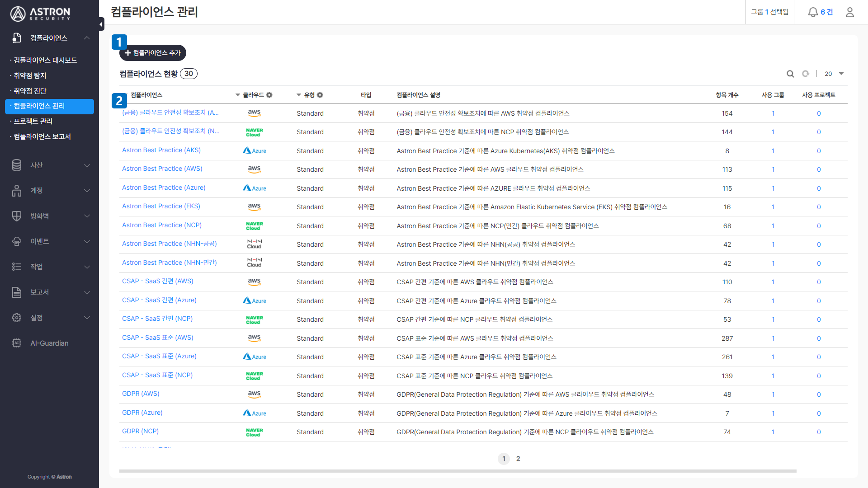Open the Astron Best Practice (AWS) link

[162, 169]
